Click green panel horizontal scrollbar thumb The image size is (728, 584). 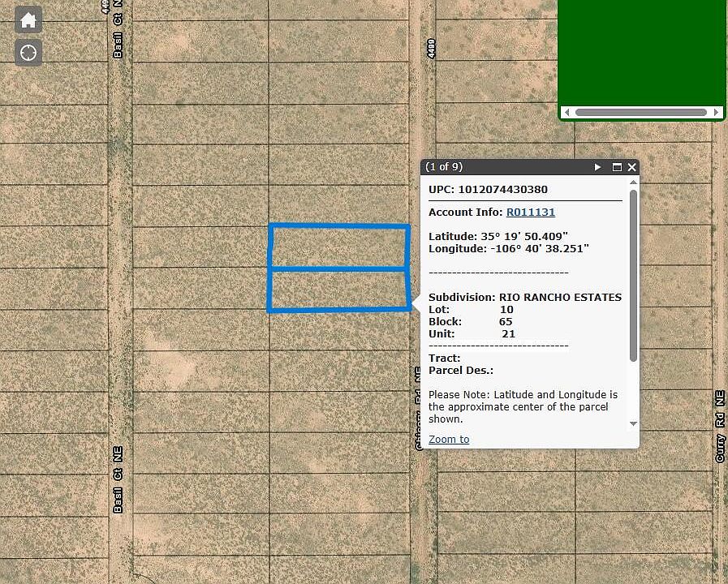click(641, 112)
